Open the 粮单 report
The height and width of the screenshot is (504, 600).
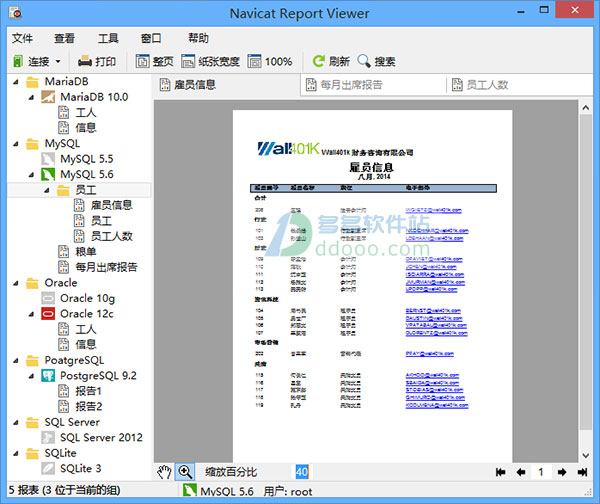pos(77,252)
